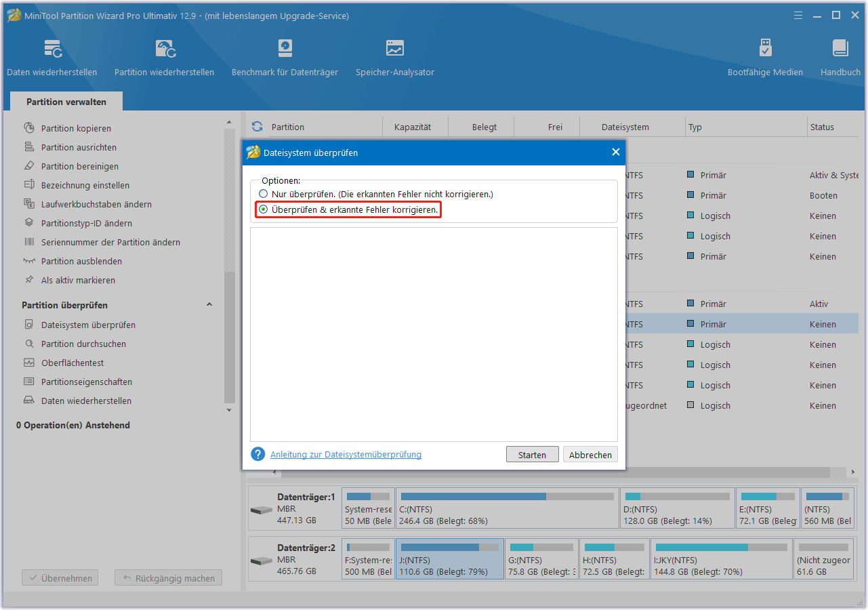Screen dimensions: 868x610
Task: Choose Partition ausblenden in sidebar
Action: pos(81,261)
